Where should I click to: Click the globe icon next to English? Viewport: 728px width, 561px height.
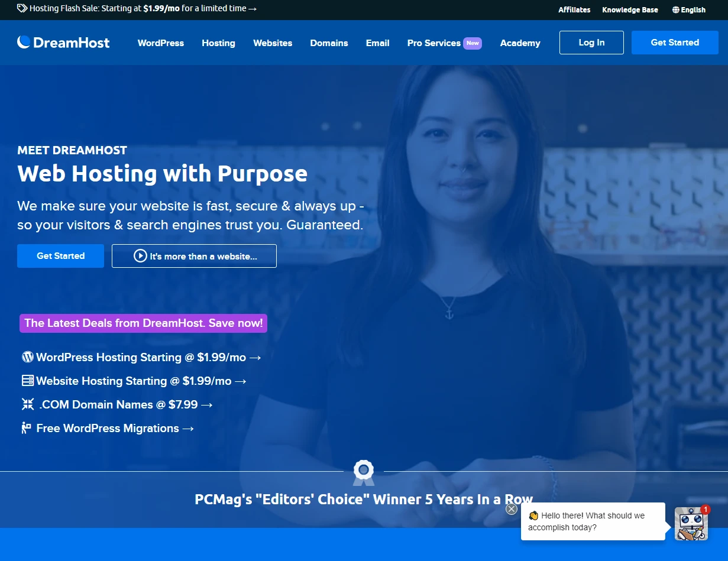(x=676, y=10)
